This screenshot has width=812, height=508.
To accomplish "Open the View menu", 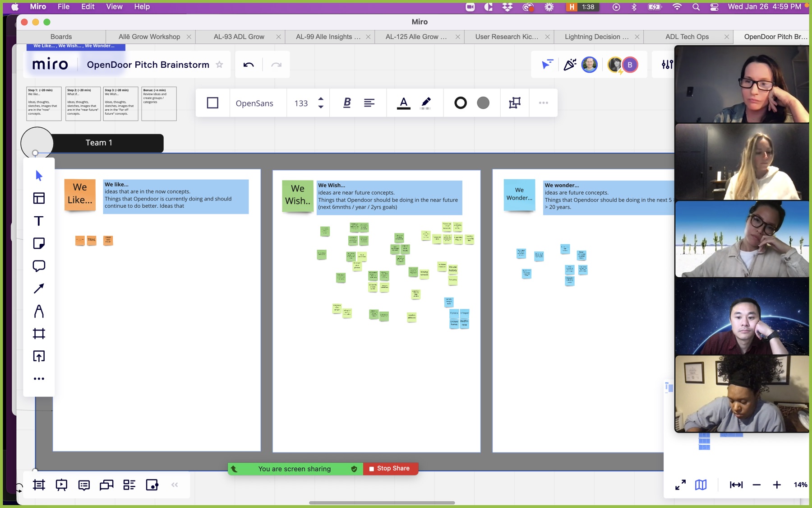I will pyautogui.click(x=114, y=7).
